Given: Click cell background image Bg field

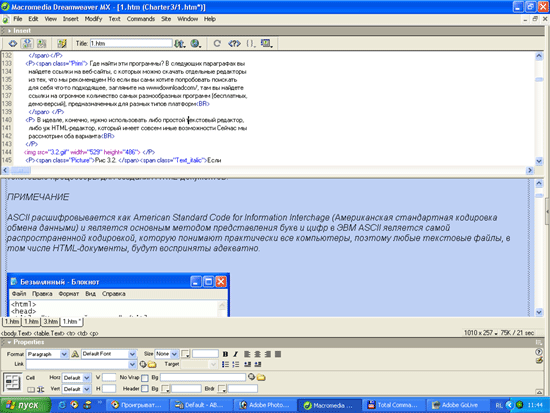Looking at the screenshot, I should [203, 378].
